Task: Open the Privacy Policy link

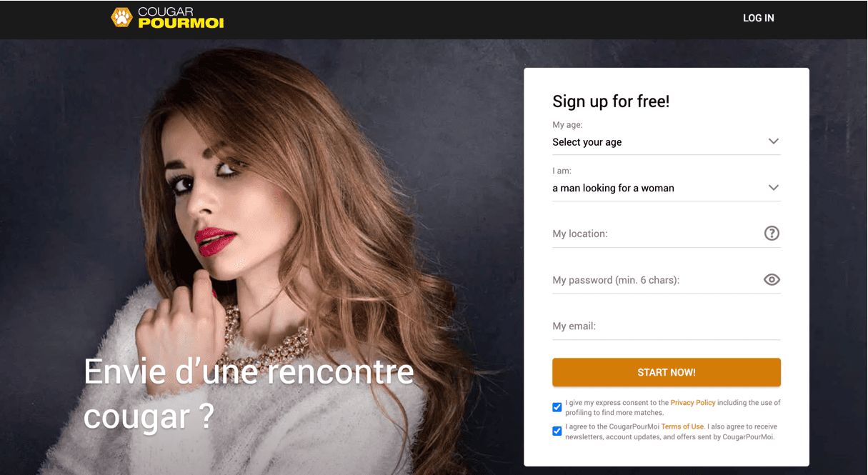Action: click(693, 403)
